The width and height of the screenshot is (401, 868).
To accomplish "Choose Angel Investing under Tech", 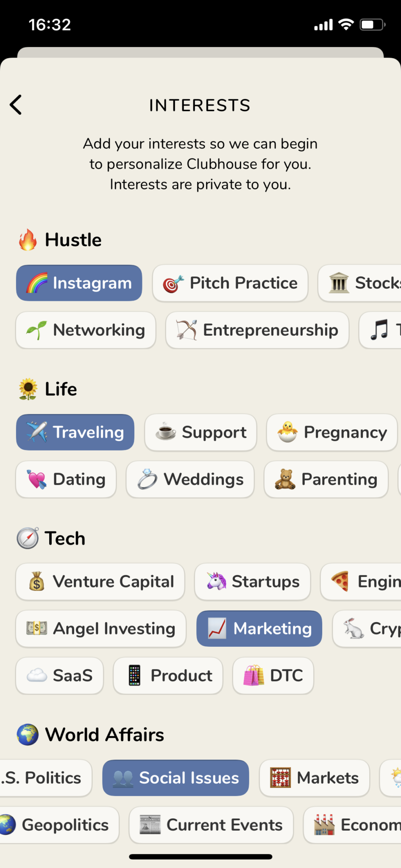I will (x=101, y=629).
